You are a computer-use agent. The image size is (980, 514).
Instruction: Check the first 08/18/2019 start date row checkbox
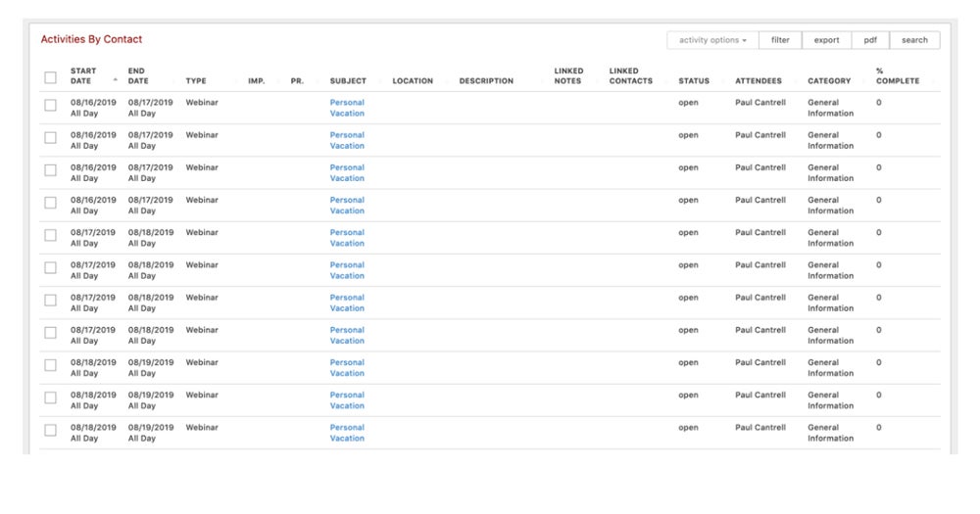point(51,365)
